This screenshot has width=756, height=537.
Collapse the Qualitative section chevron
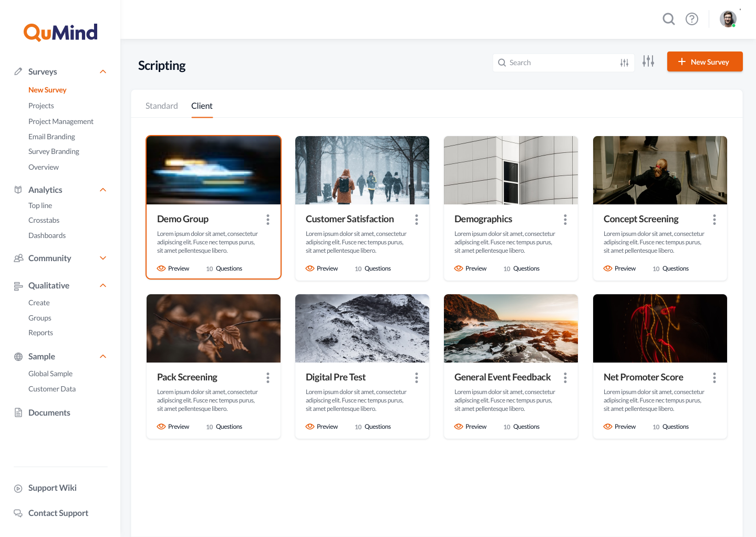[x=103, y=285]
